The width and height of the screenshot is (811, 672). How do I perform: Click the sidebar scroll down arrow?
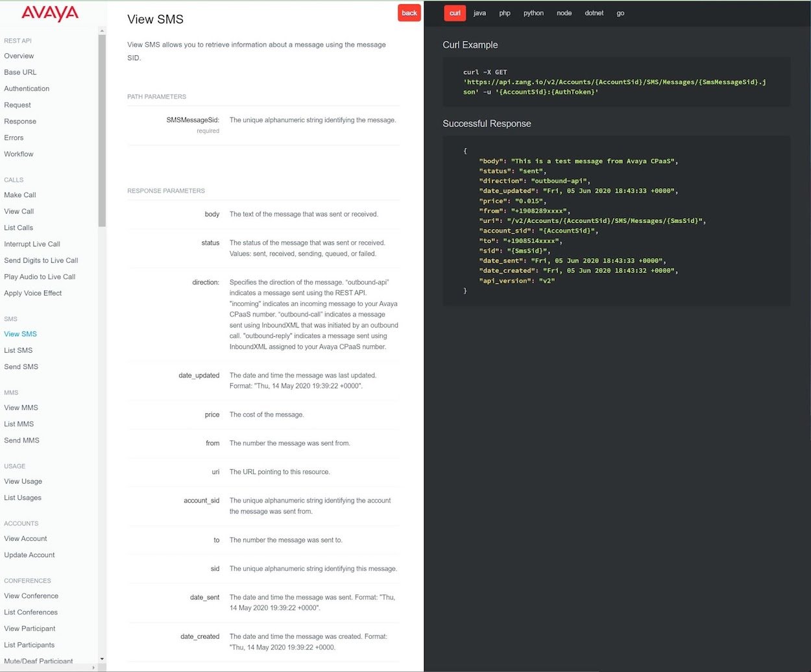(102, 659)
